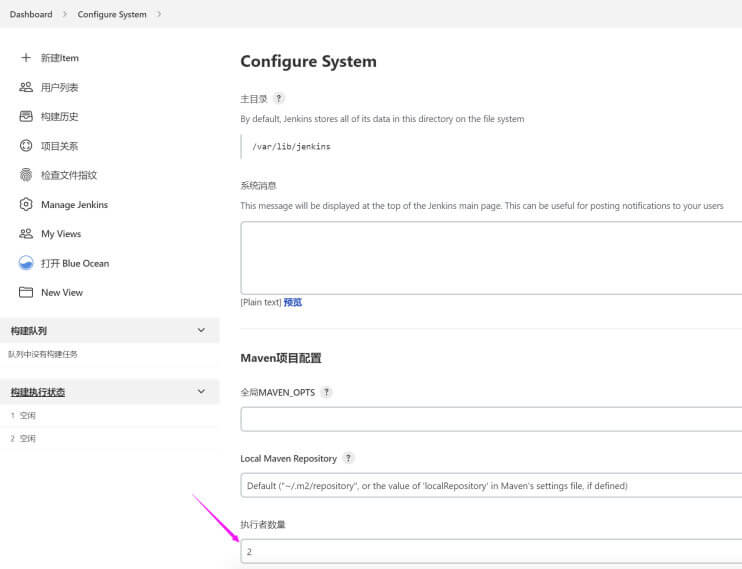Open Manage Jenkins gear icon

coord(26,204)
